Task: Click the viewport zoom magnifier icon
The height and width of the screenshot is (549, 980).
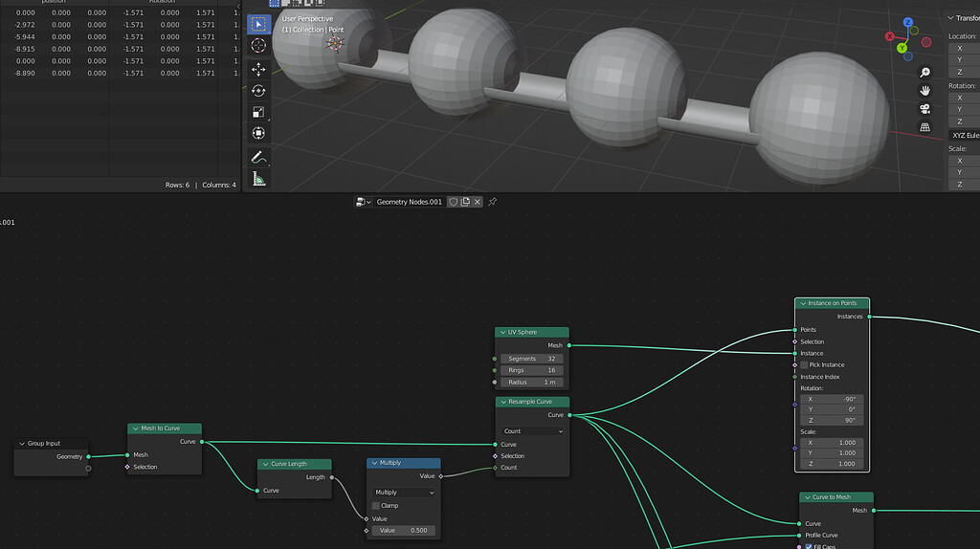Action: pos(925,73)
